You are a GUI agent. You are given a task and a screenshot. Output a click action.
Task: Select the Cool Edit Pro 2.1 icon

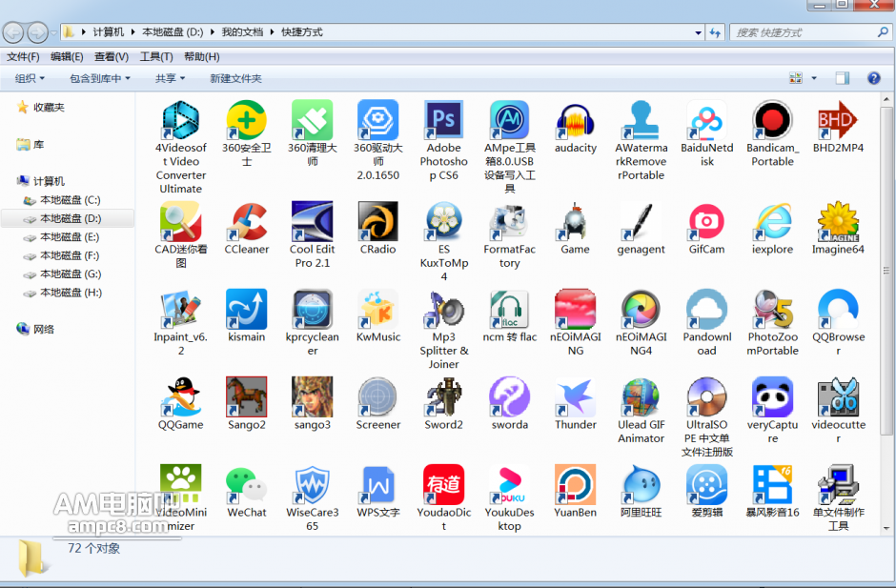[x=312, y=221]
